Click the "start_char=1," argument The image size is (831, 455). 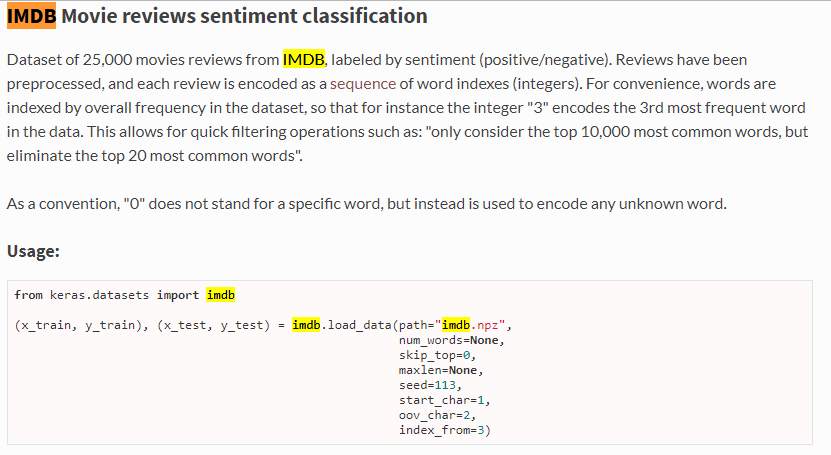point(445,400)
